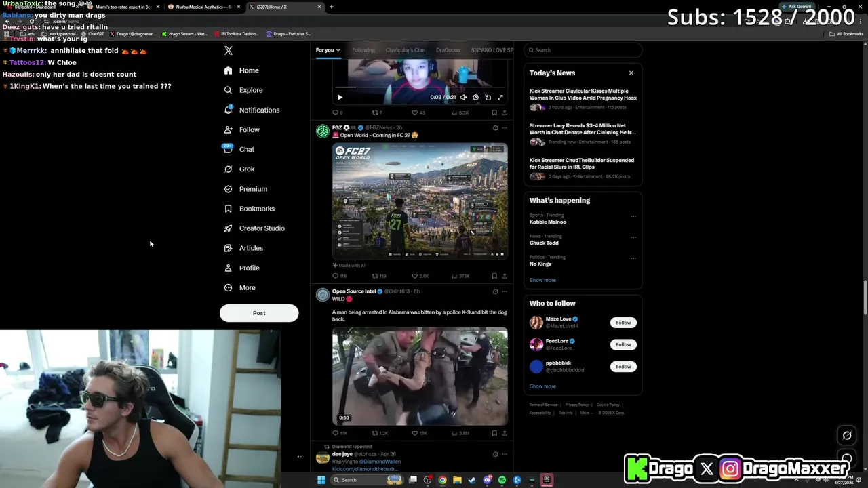Open Explore from the sidebar
This screenshot has width=868, height=488.
point(243,90)
